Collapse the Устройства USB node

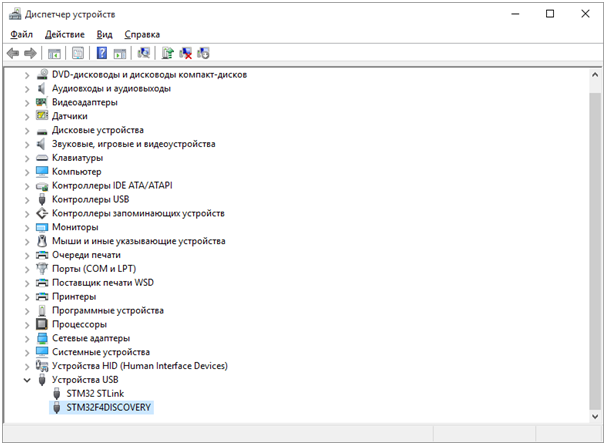[x=27, y=380]
